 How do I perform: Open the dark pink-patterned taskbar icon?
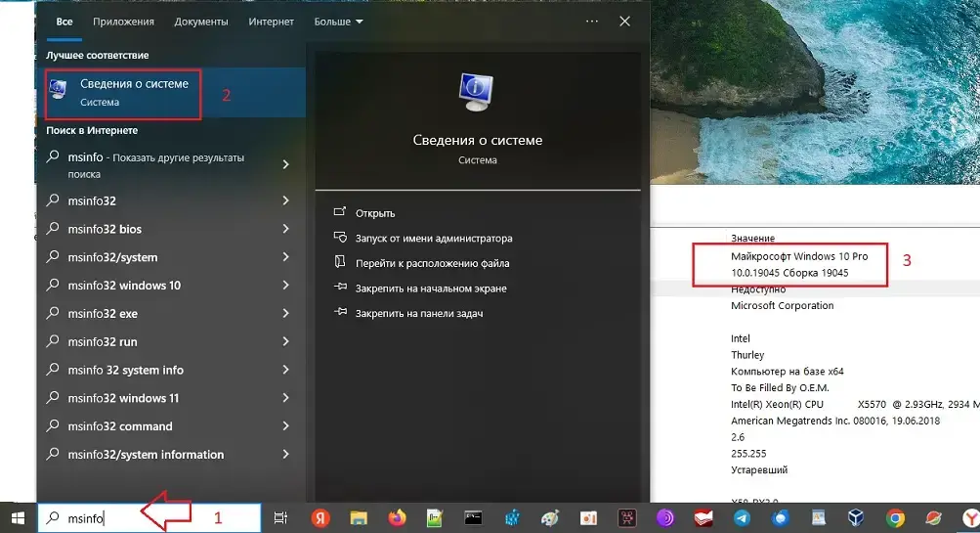coord(627,518)
